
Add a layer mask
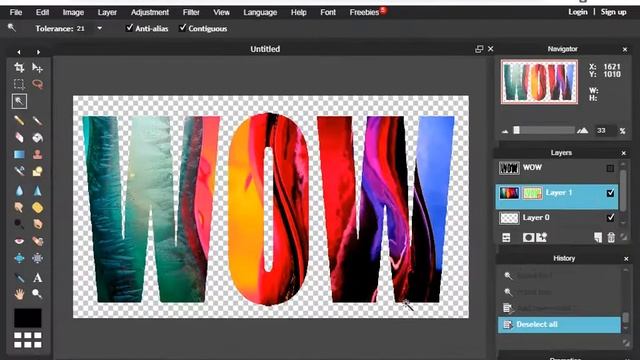point(528,238)
